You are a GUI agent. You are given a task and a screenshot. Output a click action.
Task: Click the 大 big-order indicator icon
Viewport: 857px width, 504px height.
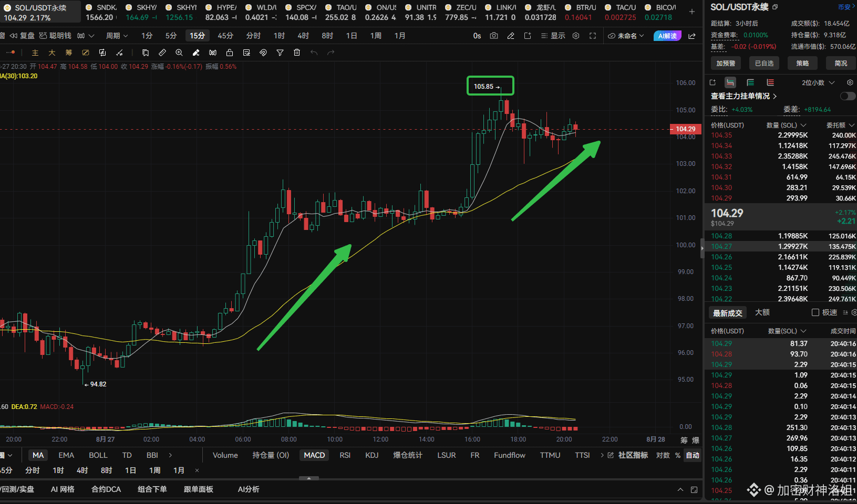click(52, 52)
